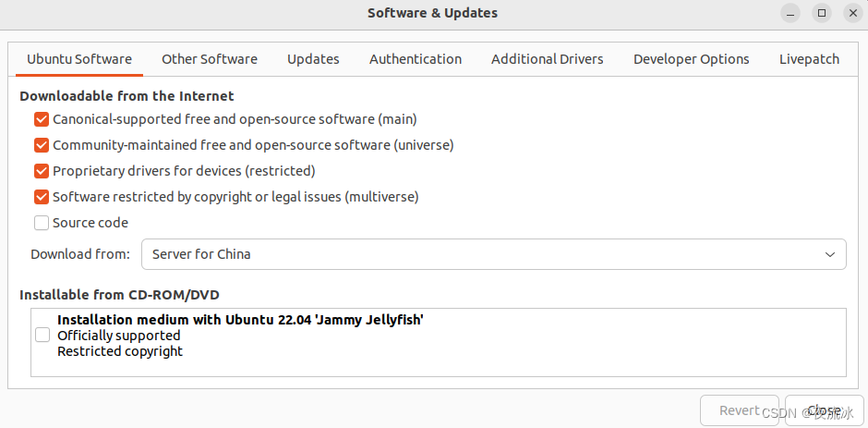Go to the Updates tab
The width and height of the screenshot is (868, 428).
coord(313,59)
